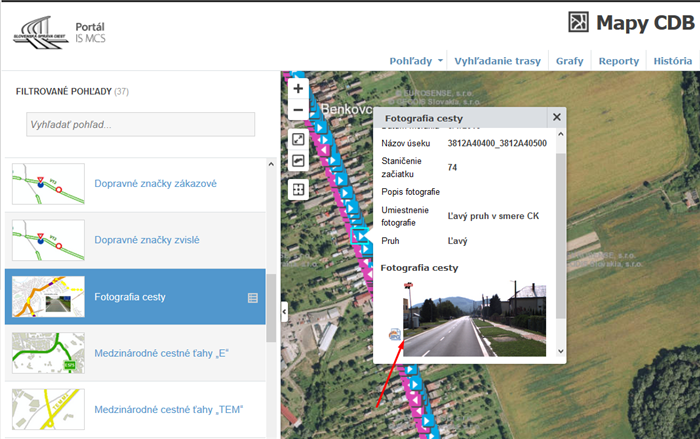Open the road photograph thumbnail
This screenshot has height=439, width=700.
(x=475, y=319)
